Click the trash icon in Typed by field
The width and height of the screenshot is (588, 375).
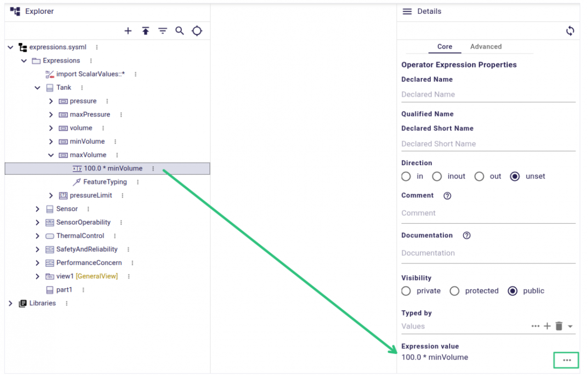[559, 326]
